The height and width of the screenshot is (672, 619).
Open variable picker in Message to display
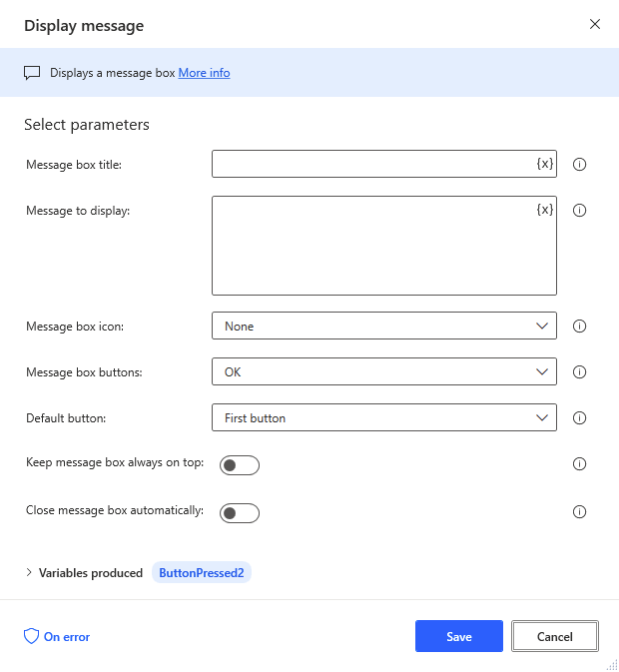(x=544, y=210)
